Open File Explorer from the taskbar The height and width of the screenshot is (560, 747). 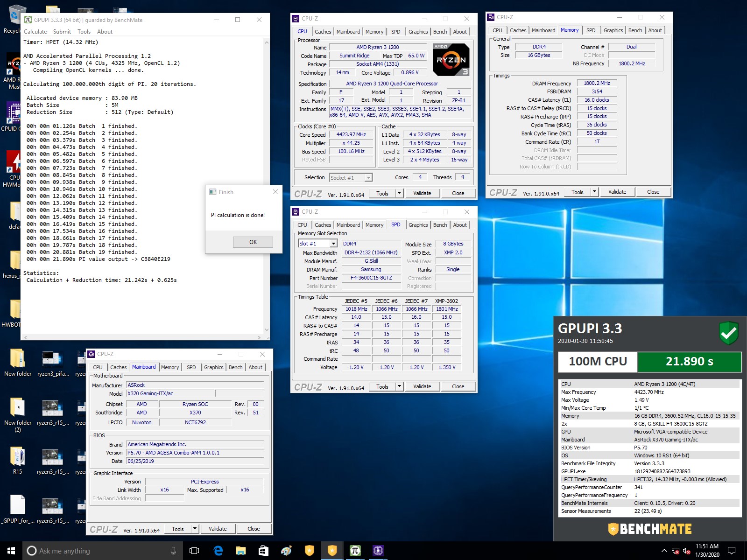pos(240,551)
